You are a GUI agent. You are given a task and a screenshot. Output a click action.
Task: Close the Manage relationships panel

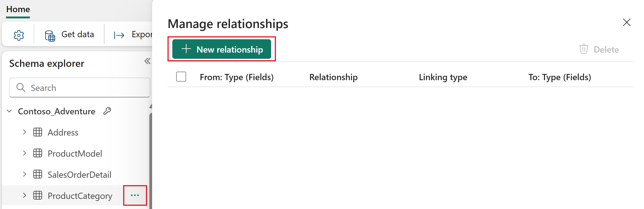tap(627, 22)
